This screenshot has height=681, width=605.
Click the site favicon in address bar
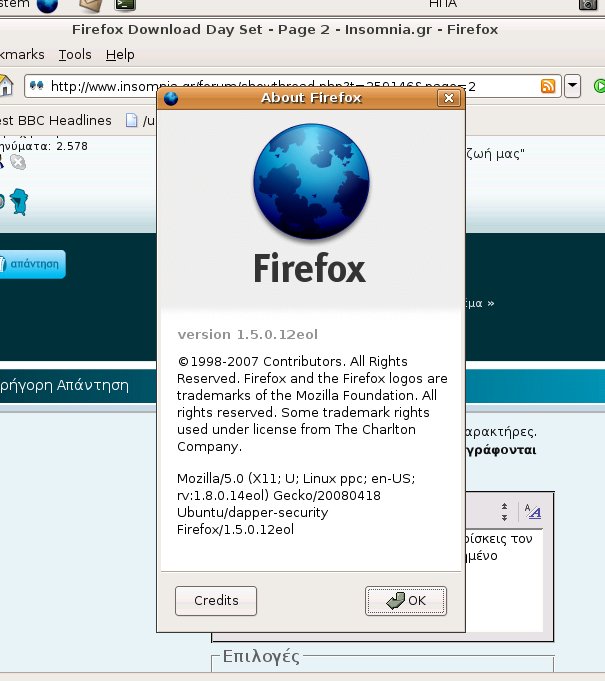pyautogui.click(x=36, y=86)
